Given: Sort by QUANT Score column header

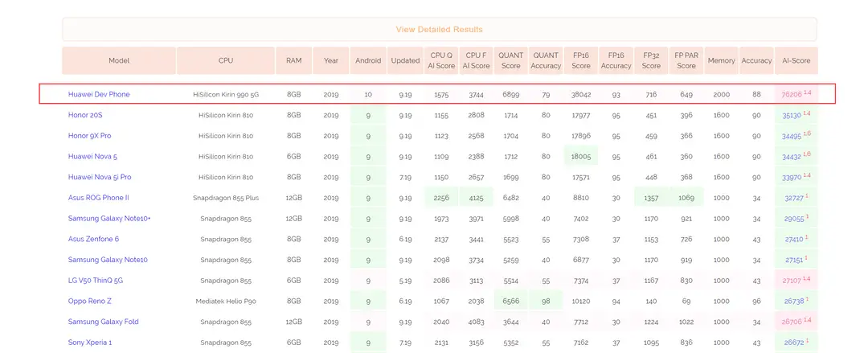Looking at the screenshot, I should (x=511, y=60).
